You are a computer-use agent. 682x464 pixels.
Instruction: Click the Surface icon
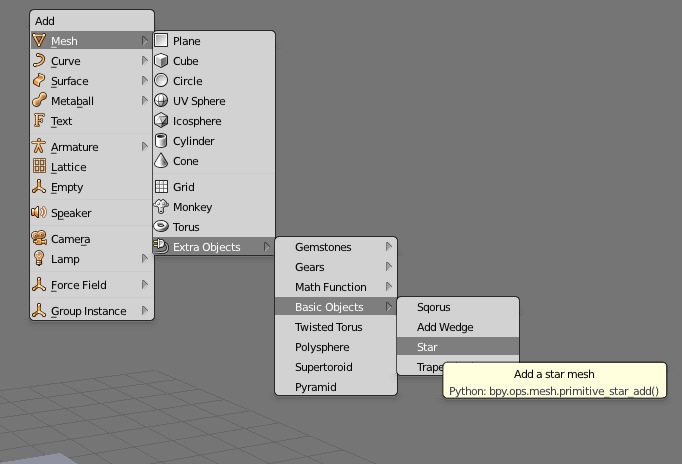click(39, 80)
